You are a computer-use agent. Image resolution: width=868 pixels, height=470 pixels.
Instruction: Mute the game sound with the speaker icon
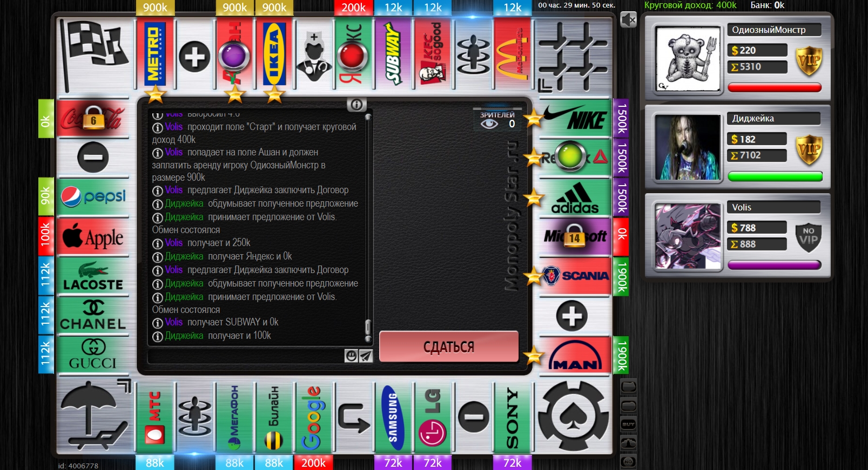coord(628,20)
